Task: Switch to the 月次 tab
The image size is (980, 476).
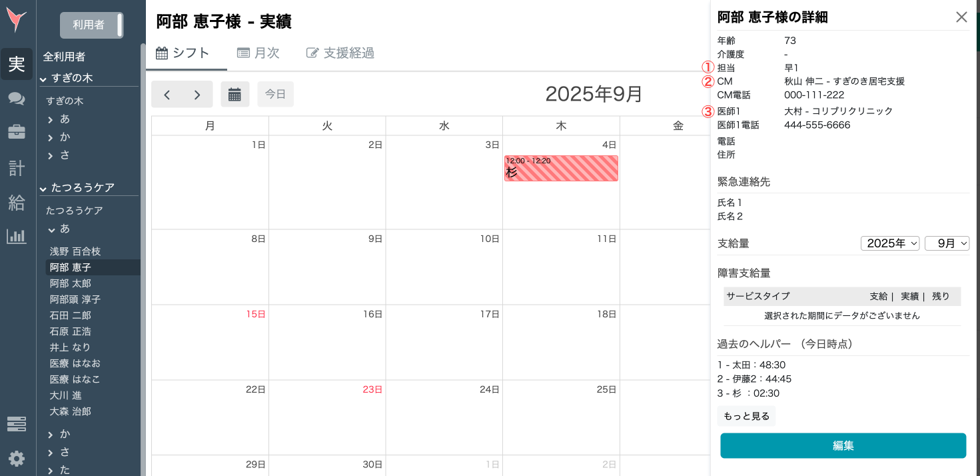Action: click(x=258, y=53)
